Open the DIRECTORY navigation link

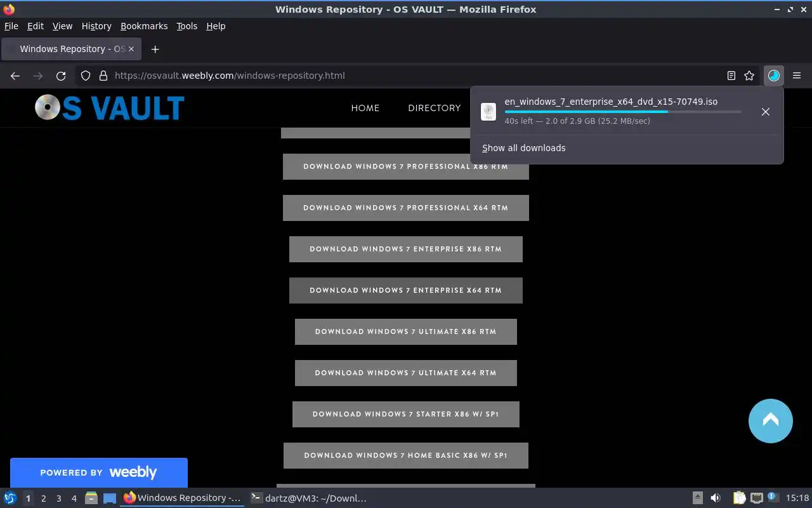[435, 108]
